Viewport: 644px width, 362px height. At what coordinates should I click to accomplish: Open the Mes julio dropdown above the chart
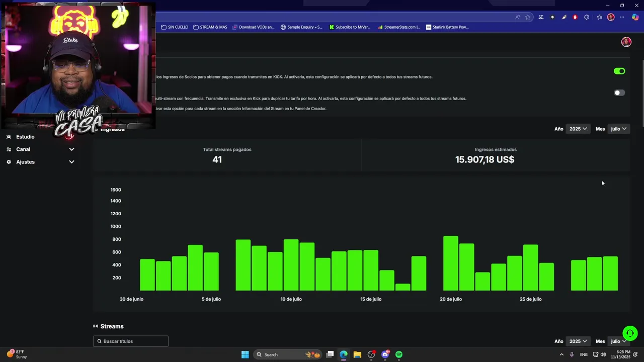(619, 129)
